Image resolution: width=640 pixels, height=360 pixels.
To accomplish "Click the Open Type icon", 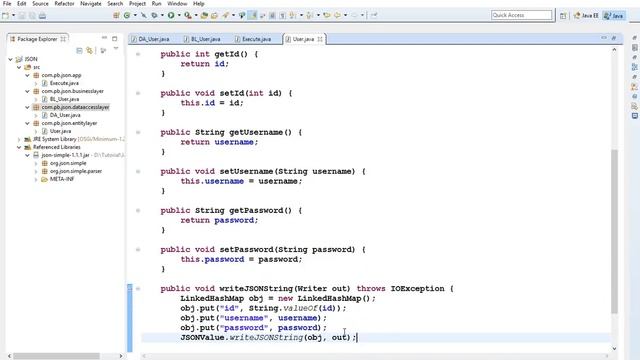I will pos(204,16).
